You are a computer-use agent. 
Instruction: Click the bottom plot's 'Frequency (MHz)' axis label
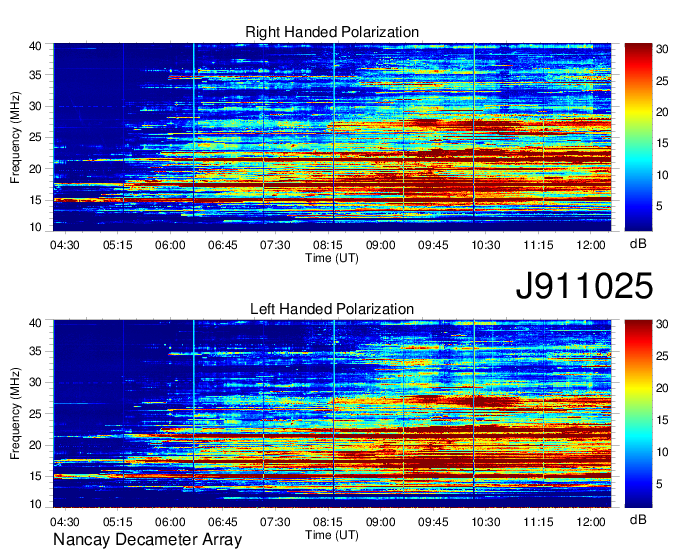[15, 414]
